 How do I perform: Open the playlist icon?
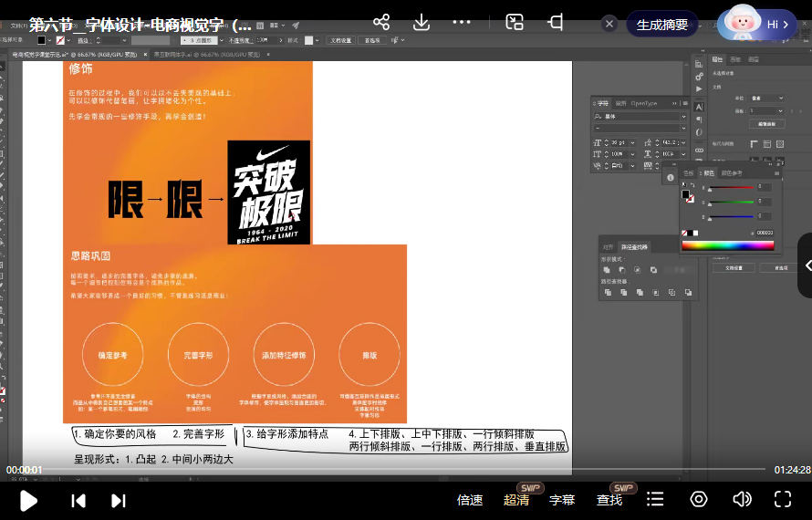tap(655, 499)
